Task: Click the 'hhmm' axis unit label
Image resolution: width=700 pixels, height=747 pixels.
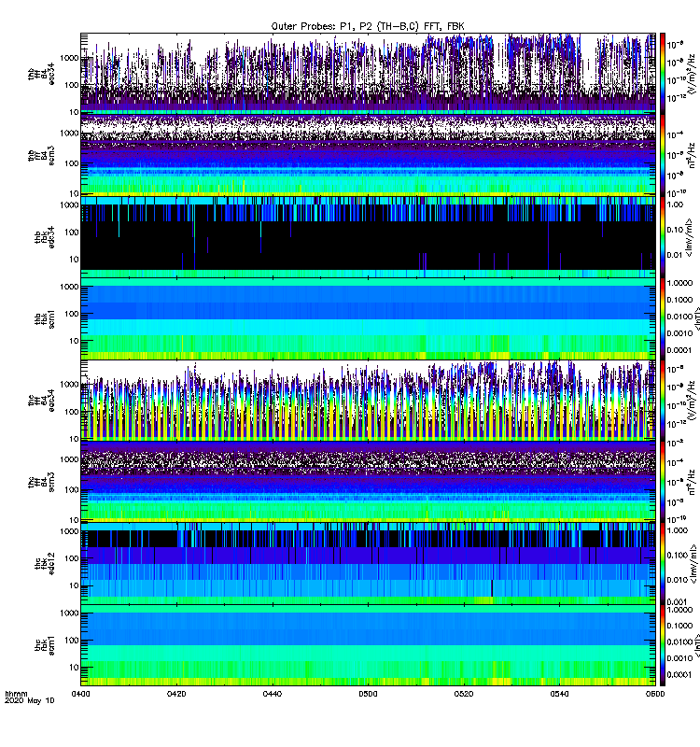Action: point(16,694)
